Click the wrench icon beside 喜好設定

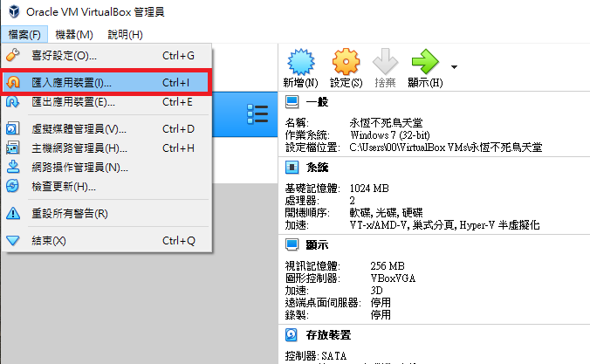(x=13, y=55)
